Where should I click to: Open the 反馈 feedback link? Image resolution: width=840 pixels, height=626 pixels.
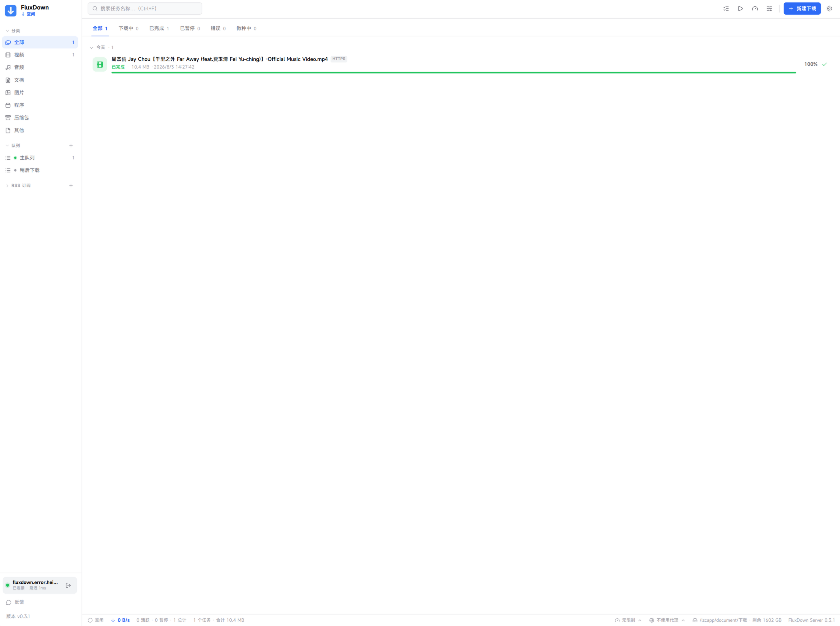click(x=15, y=602)
